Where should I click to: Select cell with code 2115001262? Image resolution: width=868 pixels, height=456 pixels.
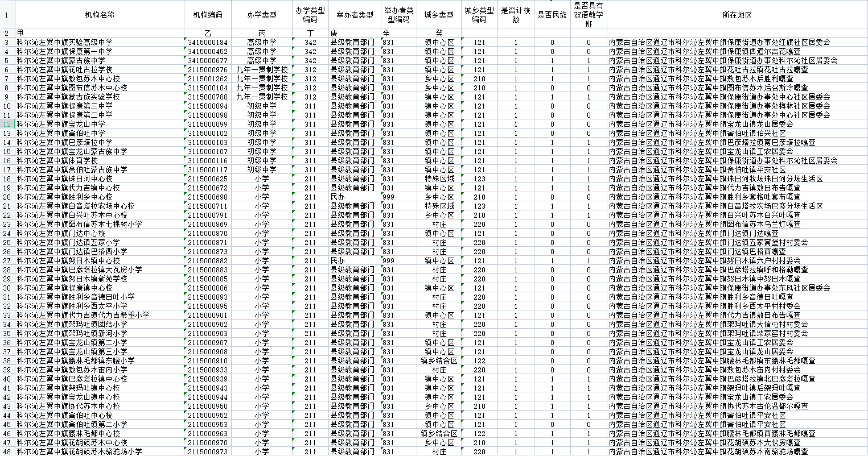(x=208, y=78)
